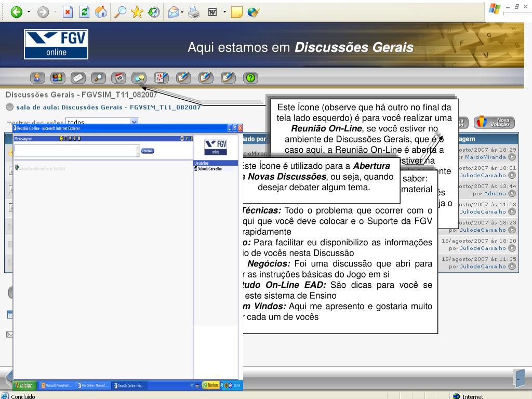
Task: Expand the browser Back button history arrow
Action: (x=29, y=12)
